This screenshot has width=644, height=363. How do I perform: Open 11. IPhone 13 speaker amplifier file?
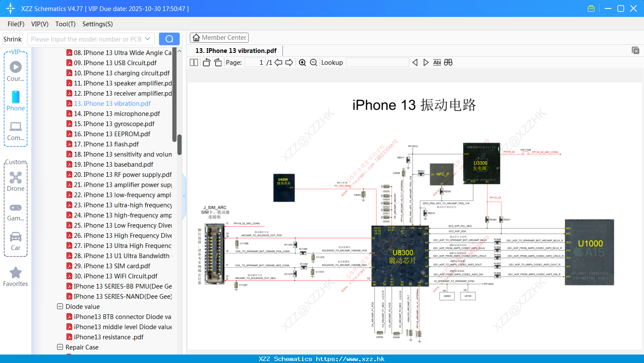pyautogui.click(x=119, y=83)
